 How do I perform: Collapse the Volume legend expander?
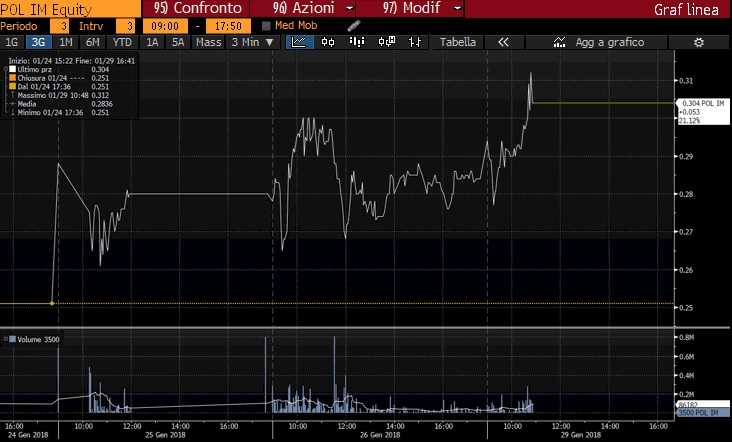pos(5,339)
